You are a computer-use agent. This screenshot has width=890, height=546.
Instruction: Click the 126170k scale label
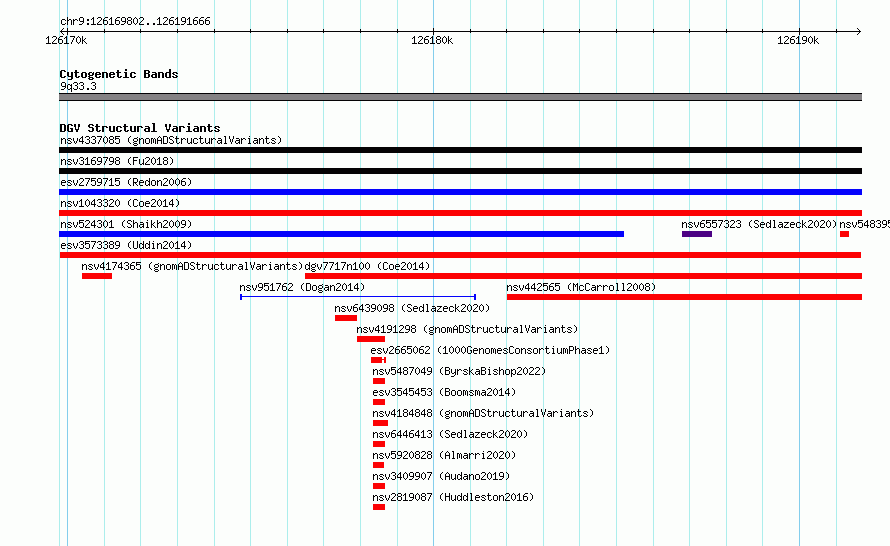click(66, 40)
